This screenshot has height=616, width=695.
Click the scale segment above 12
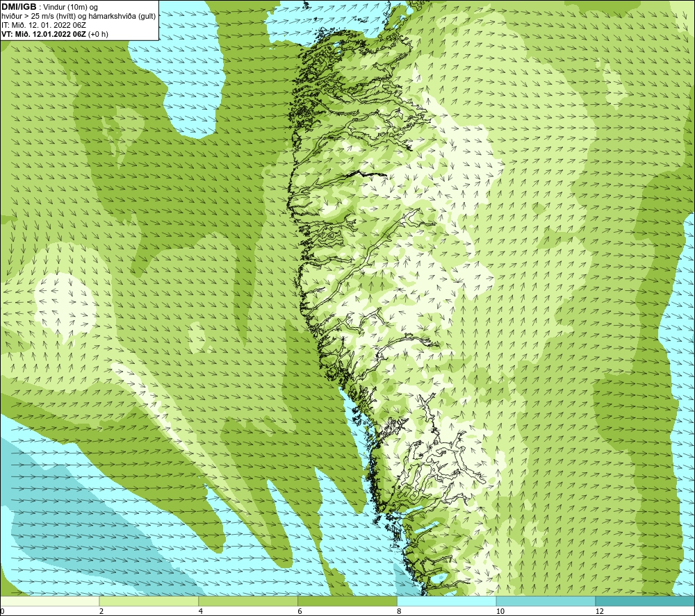tap(646, 601)
